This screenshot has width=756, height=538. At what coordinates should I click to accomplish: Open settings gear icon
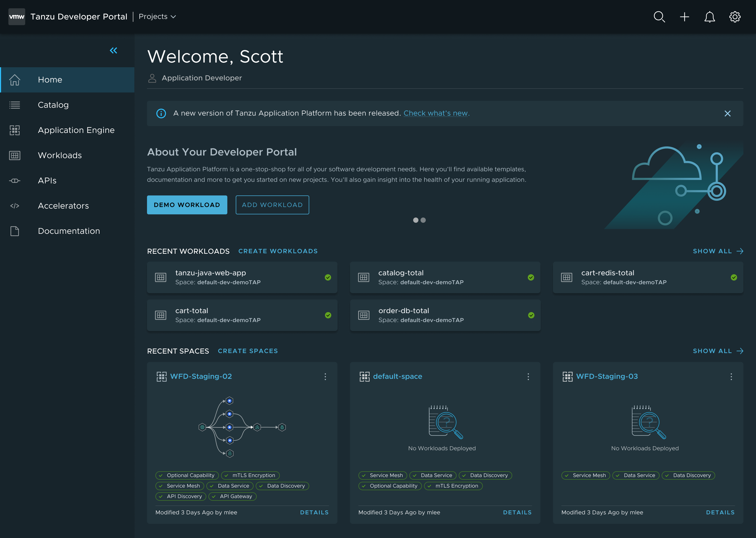click(x=734, y=17)
